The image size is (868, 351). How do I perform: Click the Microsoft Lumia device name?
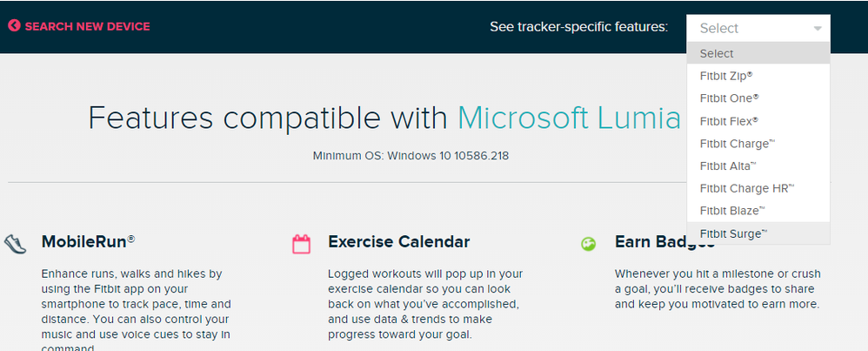pos(569,118)
